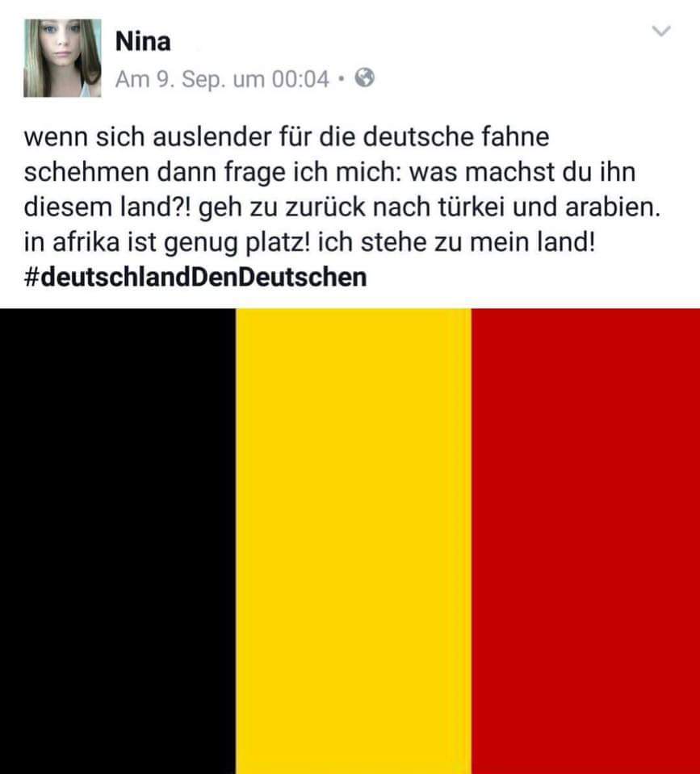Click the dot separator before the globe
700x774 pixels.
pos(341,78)
